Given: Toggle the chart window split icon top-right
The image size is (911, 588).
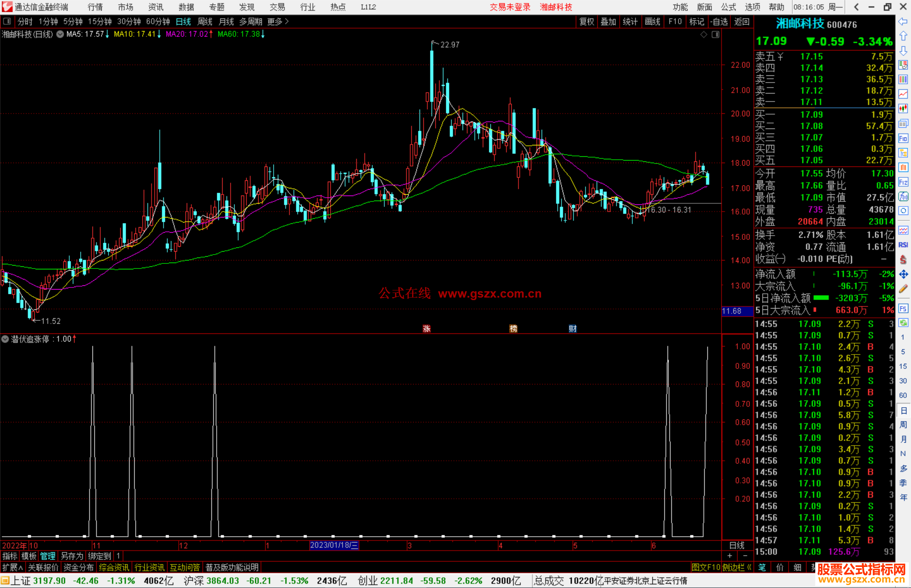Looking at the screenshot, I should [715, 35].
